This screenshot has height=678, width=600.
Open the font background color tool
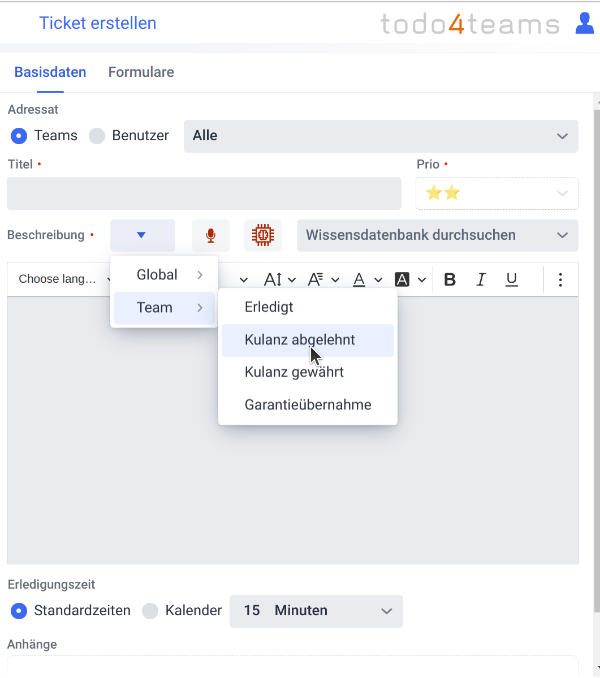coord(402,280)
